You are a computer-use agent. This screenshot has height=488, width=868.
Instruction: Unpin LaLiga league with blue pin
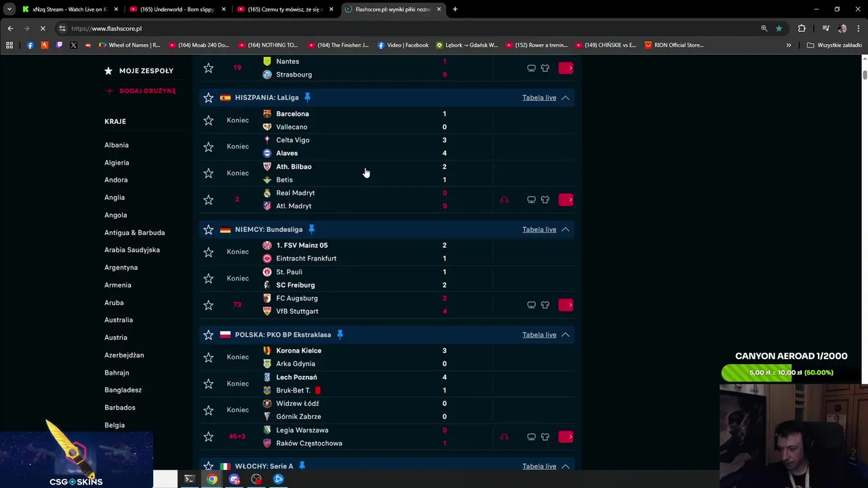tap(307, 98)
